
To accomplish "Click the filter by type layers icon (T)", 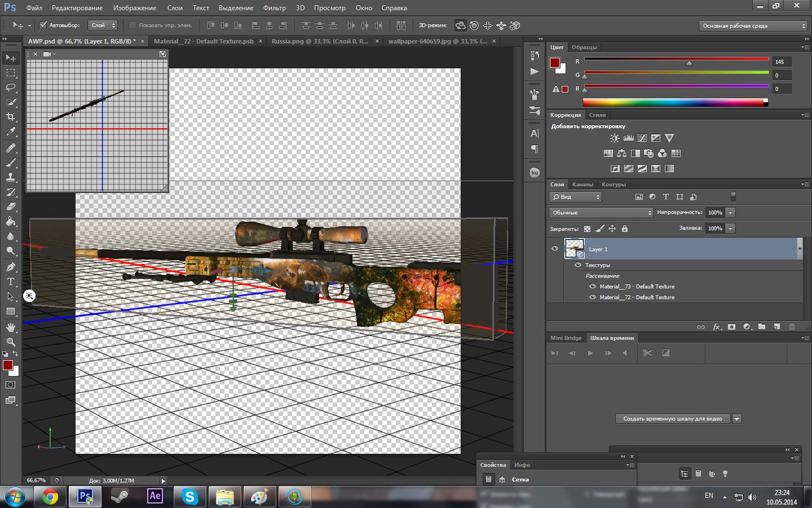I will click(666, 197).
